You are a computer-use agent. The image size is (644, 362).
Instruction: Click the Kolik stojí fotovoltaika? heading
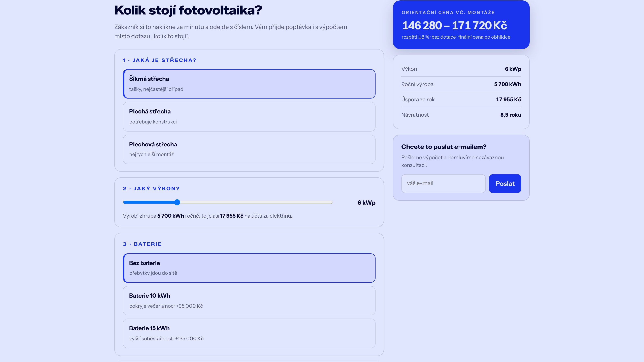click(x=188, y=10)
